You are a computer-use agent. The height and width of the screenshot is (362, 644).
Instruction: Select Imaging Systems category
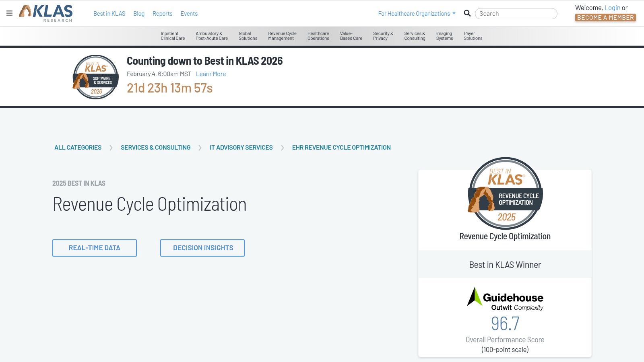(444, 36)
